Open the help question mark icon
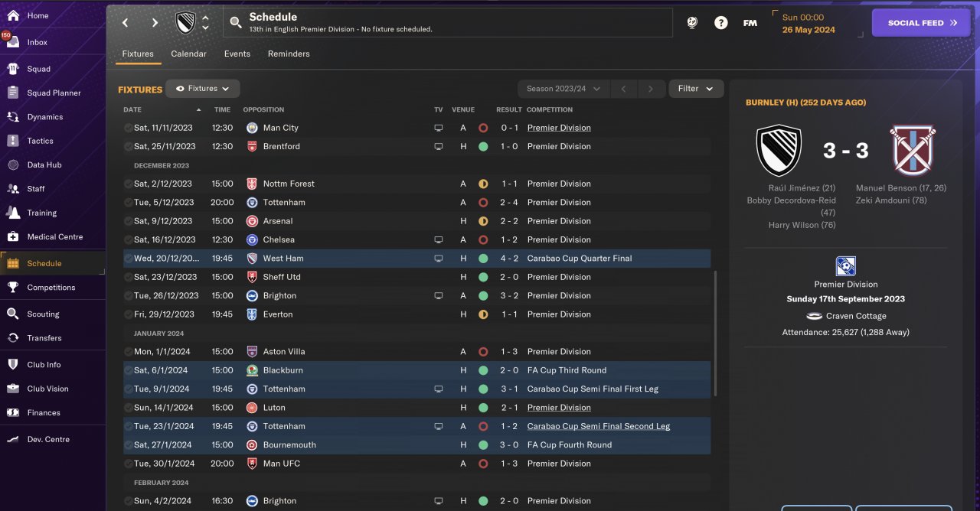The image size is (980, 511). [720, 23]
